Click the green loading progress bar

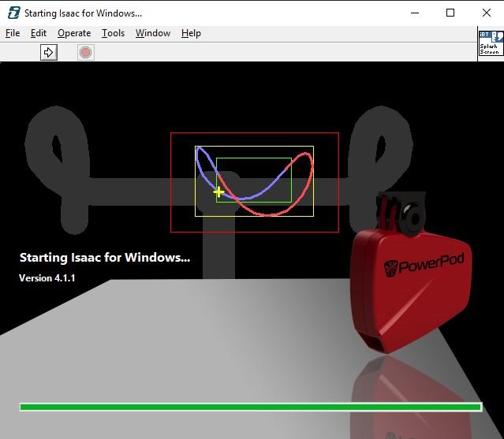250,407
